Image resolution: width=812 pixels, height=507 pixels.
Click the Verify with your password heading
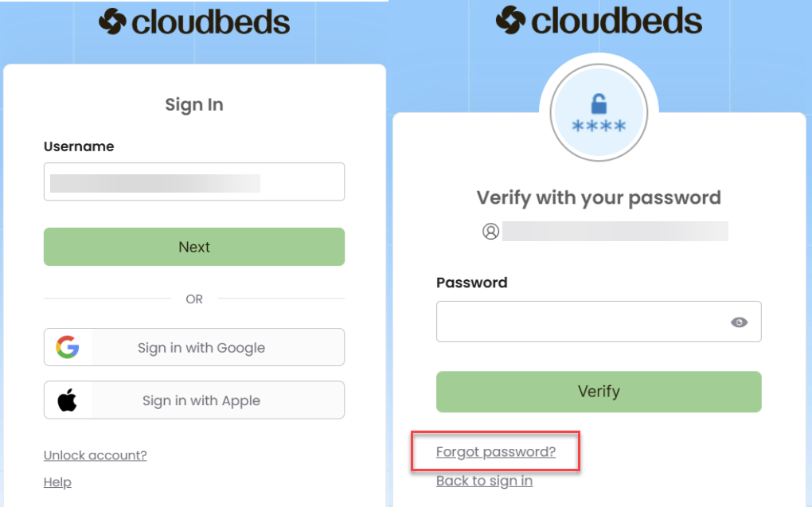click(599, 197)
